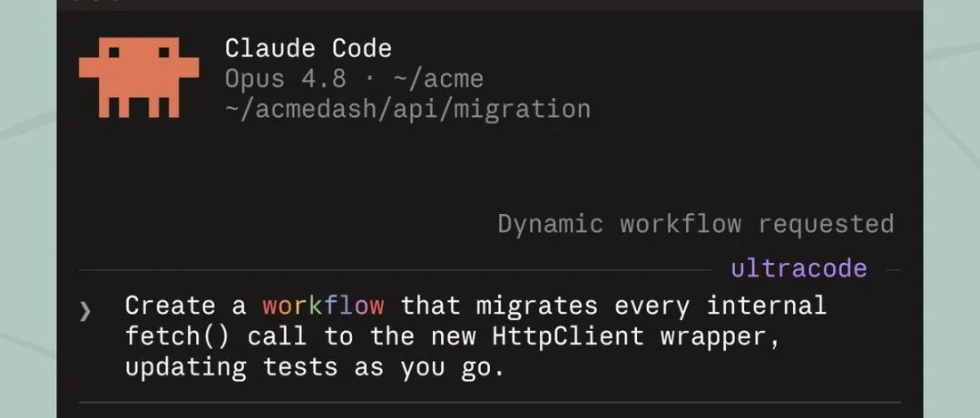This screenshot has height=418, width=980.
Task: Click the word migrates in the prompt
Action: click(537, 306)
